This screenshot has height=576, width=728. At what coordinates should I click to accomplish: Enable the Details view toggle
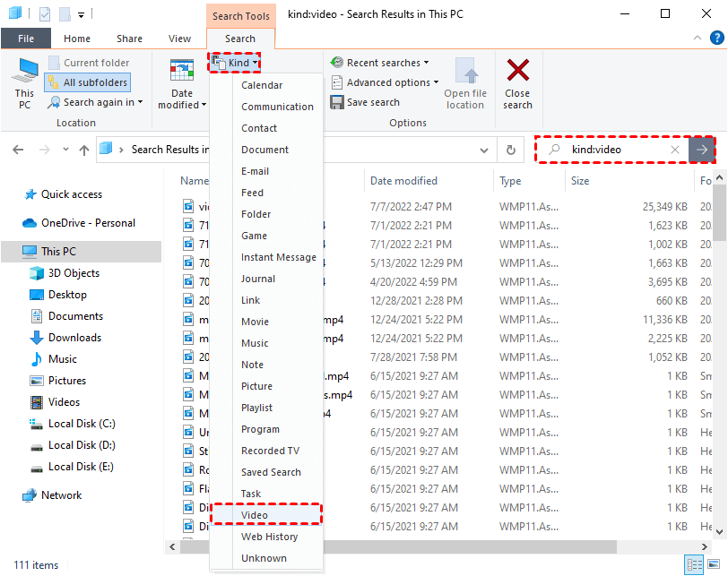point(696,564)
